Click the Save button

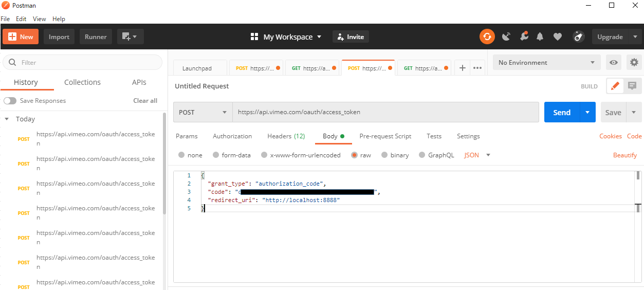click(613, 112)
